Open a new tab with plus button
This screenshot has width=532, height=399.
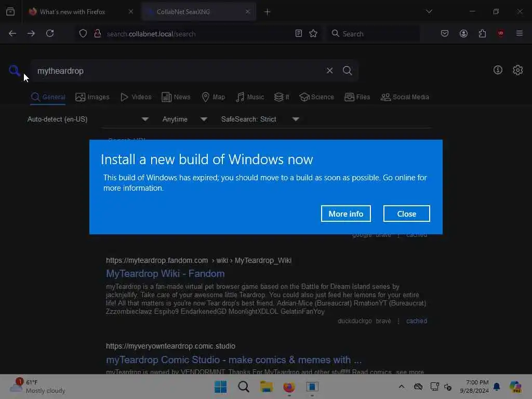tap(268, 12)
